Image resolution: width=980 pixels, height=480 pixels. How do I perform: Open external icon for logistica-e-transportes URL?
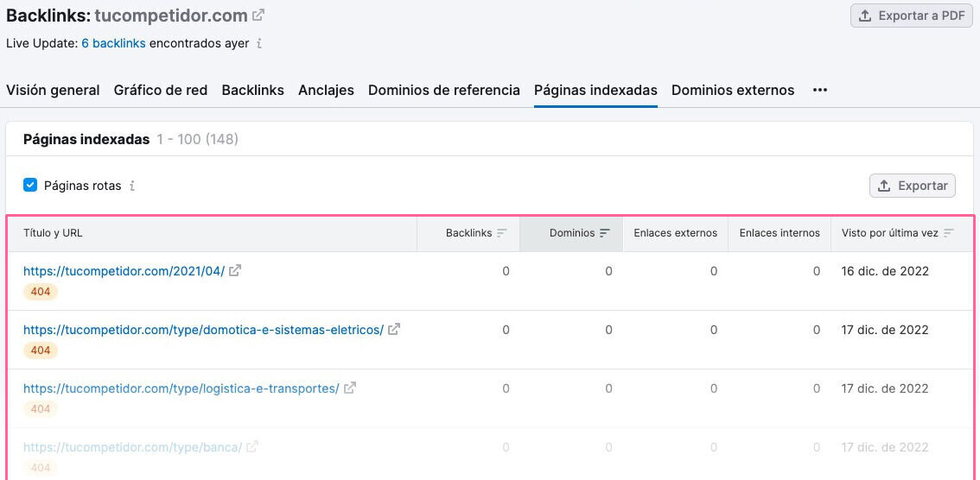(x=350, y=388)
